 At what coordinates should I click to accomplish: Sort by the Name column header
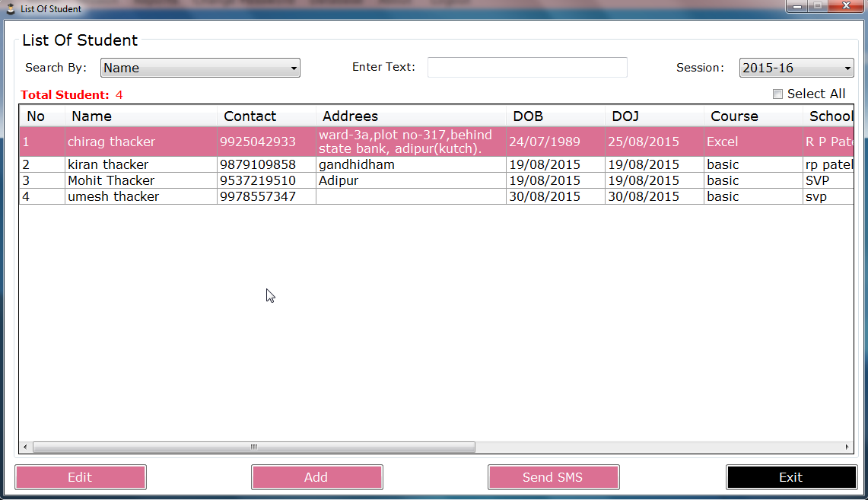click(141, 116)
